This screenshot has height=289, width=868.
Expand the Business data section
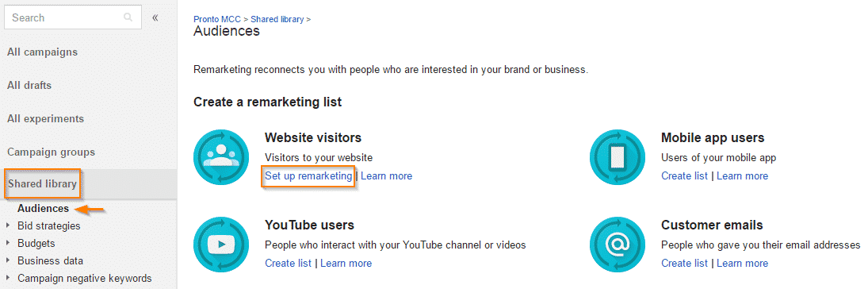point(7,260)
